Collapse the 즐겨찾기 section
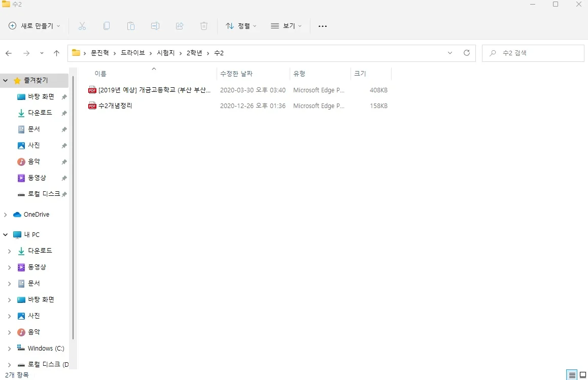The height and width of the screenshot is (380, 588). [5, 80]
